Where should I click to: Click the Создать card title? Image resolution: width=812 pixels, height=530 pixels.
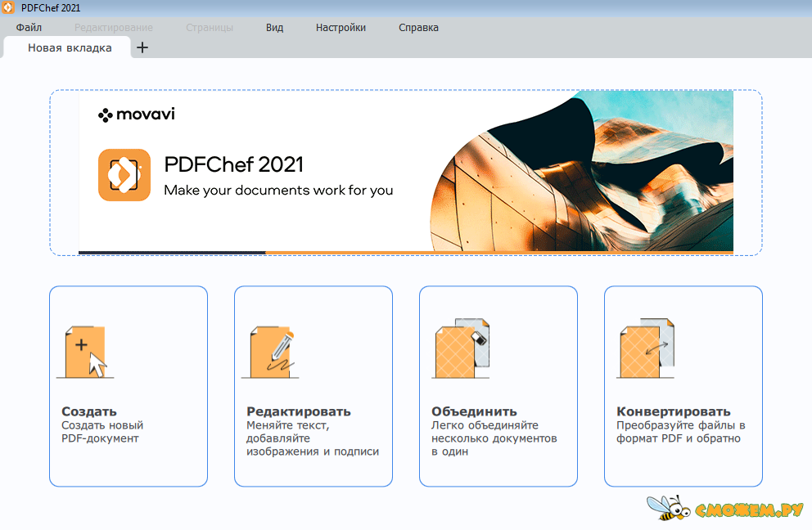click(x=89, y=411)
